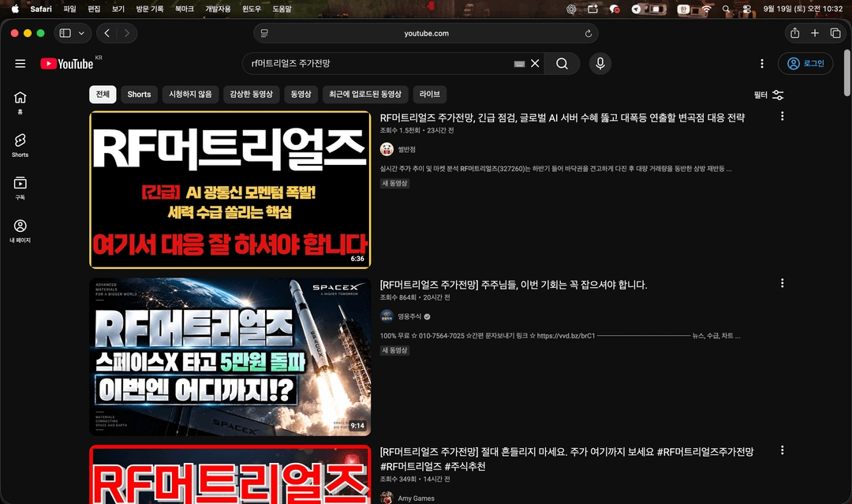
Task: Open more options for 영웅주식 video
Action: click(x=782, y=283)
